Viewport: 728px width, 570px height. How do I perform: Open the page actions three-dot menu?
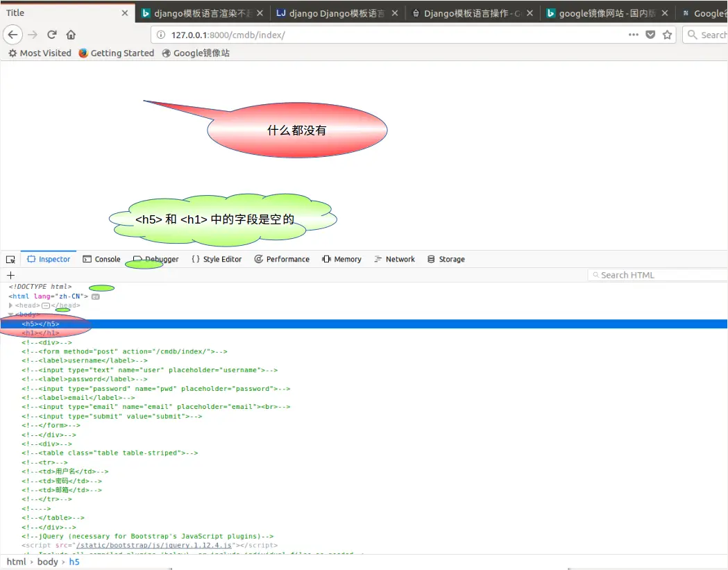coord(634,35)
